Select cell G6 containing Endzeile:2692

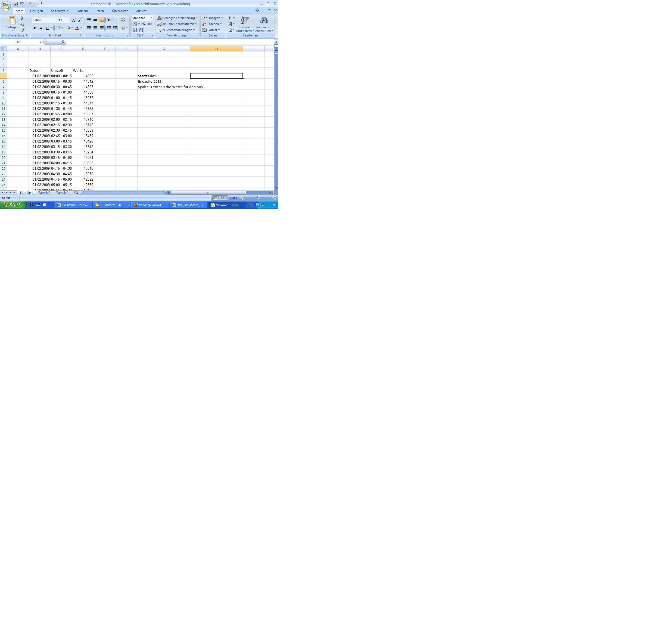tap(164, 82)
